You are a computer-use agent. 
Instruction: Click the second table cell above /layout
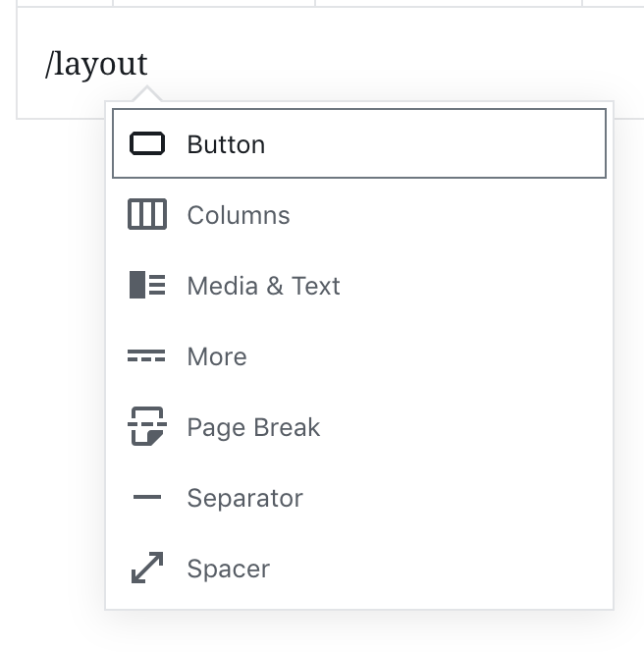tap(214, 3)
